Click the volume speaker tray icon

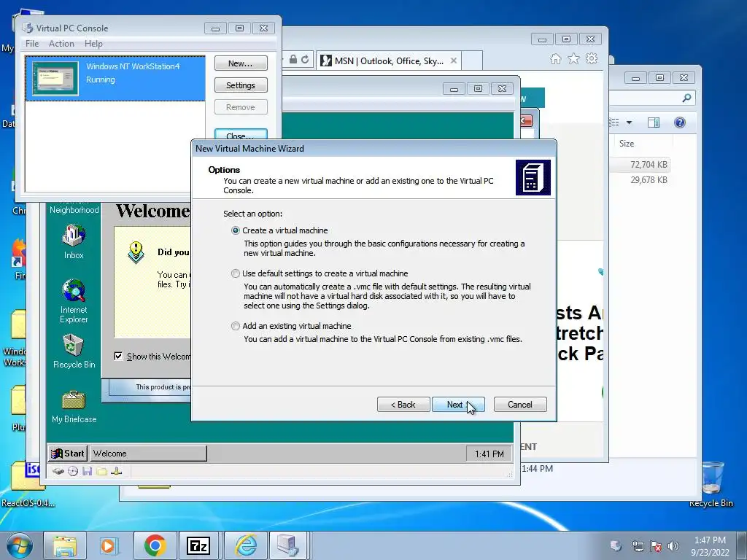click(673, 545)
